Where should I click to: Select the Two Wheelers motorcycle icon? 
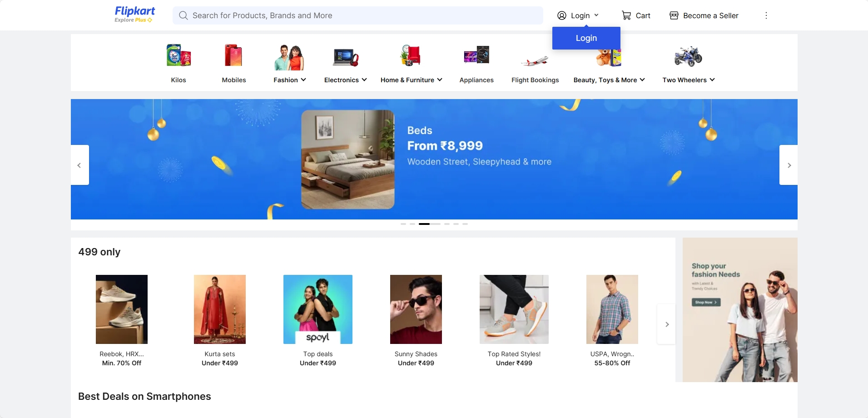[688, 56]
